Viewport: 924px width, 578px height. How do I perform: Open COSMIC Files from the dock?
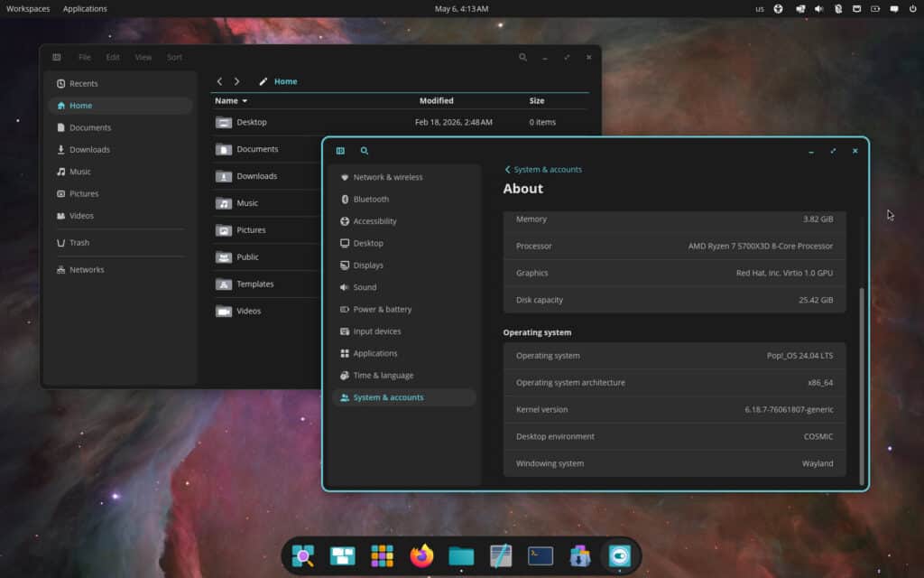point(461,555)
